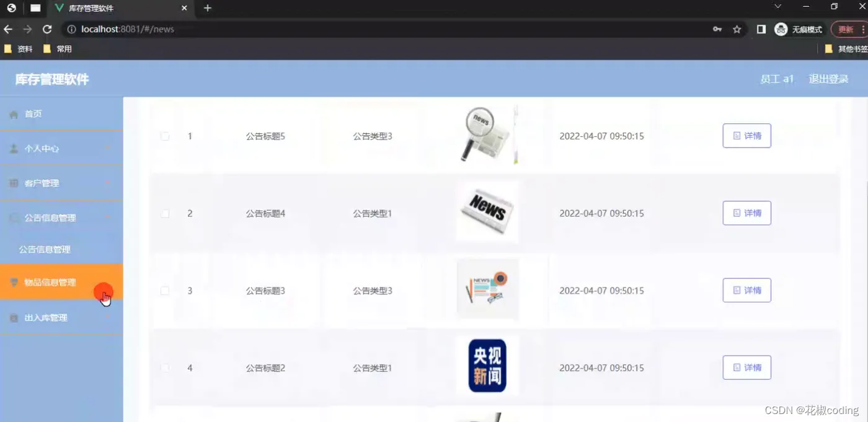Open the 资料 bookmarks folder
This screenshot has height=422, width=868.
[x=18, y=49]
